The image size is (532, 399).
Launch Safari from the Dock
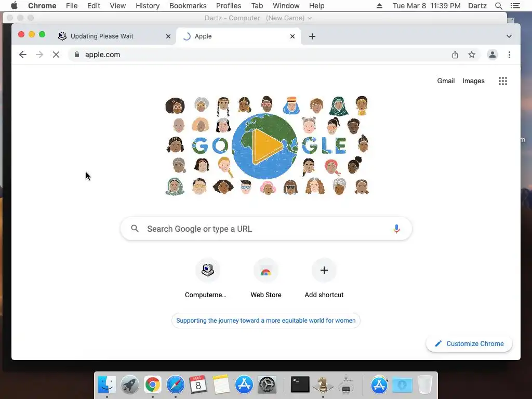(176, 385)
